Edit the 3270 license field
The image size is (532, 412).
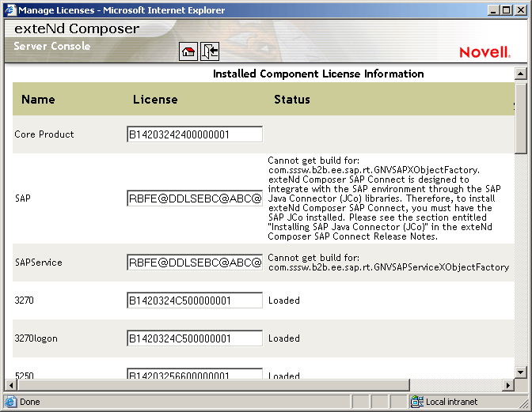(x=195, y=300)
